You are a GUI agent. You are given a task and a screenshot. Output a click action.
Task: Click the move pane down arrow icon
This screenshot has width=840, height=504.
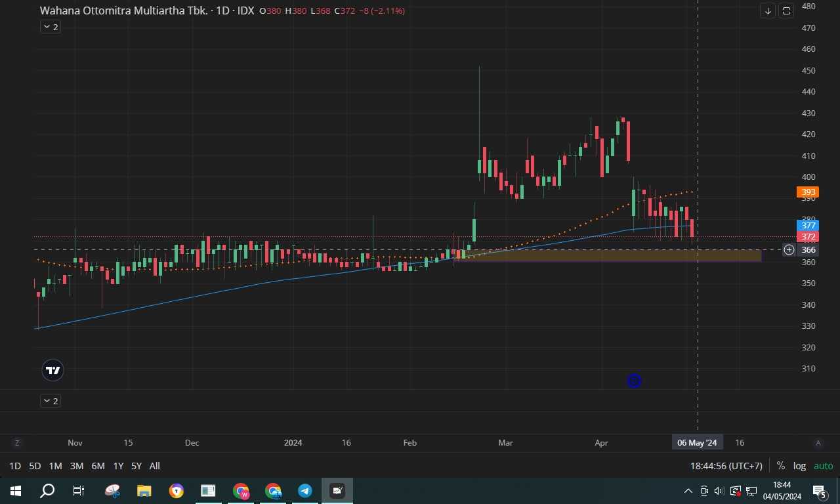(768, 10)
